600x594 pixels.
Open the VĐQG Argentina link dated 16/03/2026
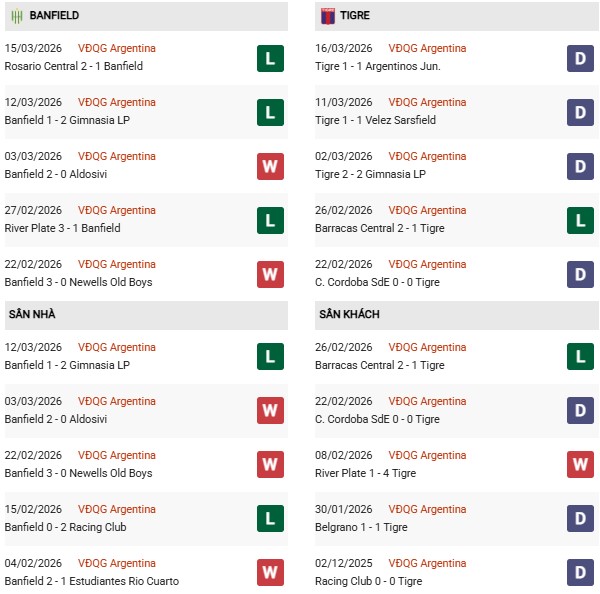pos(428,48)
